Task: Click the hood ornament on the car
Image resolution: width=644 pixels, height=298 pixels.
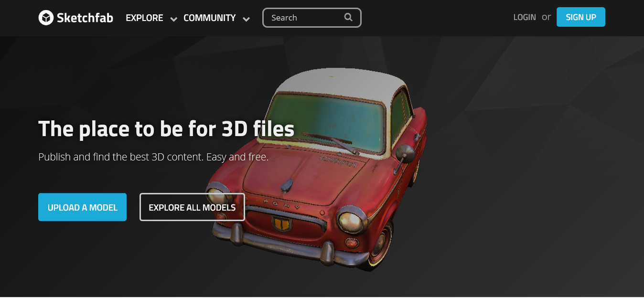Action: 287,185
